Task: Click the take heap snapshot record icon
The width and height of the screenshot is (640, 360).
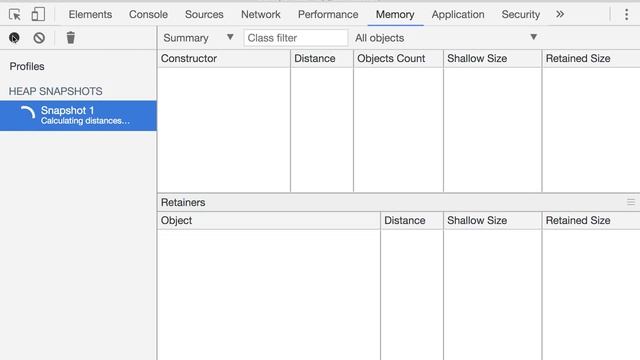Action: pyautogui.click(x=14, y=38)
